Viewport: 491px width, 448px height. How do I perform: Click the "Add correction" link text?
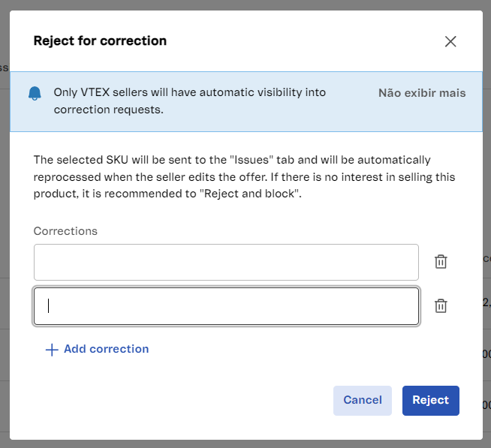[x=106, y=349]
